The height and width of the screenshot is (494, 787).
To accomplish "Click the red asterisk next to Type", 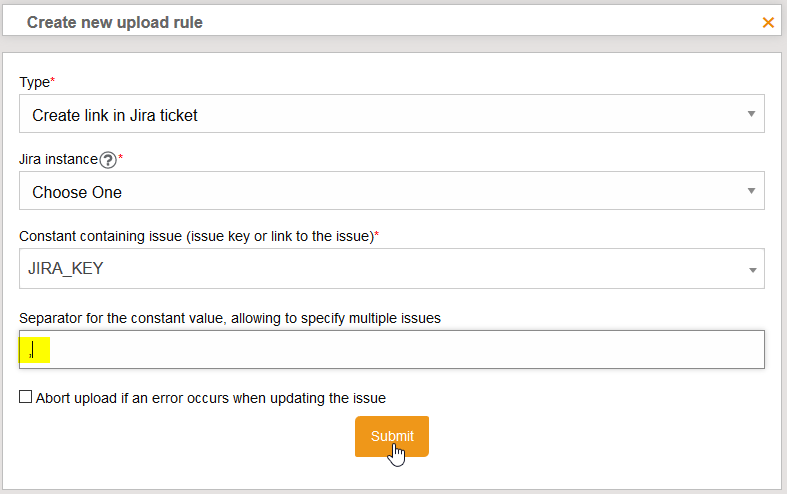I will pyautogui.click(x=53, y=80).
